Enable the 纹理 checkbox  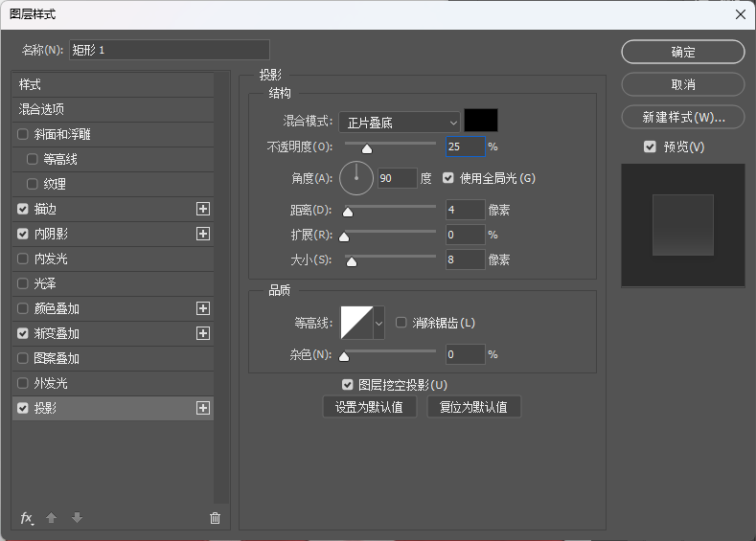[33, 184]
